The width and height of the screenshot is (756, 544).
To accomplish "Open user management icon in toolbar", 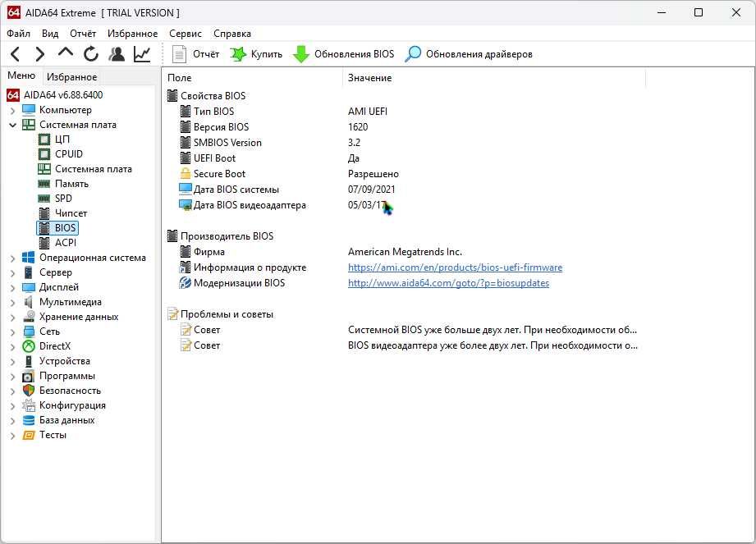I will pos(117,54).
